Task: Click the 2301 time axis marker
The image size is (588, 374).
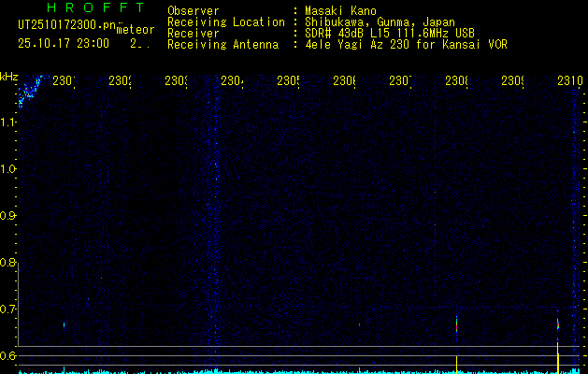Action: (64, 81)
